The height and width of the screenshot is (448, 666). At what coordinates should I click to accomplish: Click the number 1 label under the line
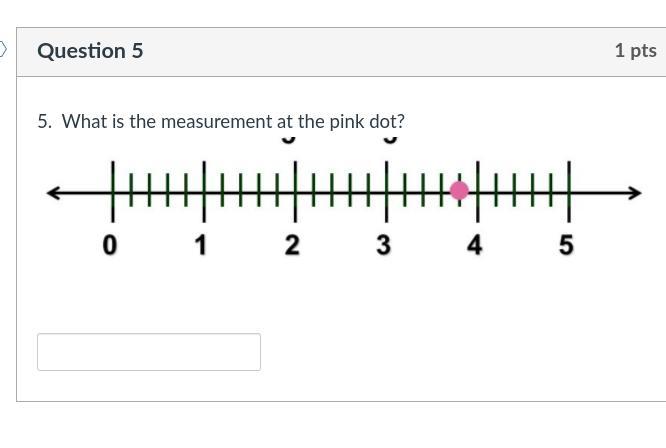(x=202, y=245)
